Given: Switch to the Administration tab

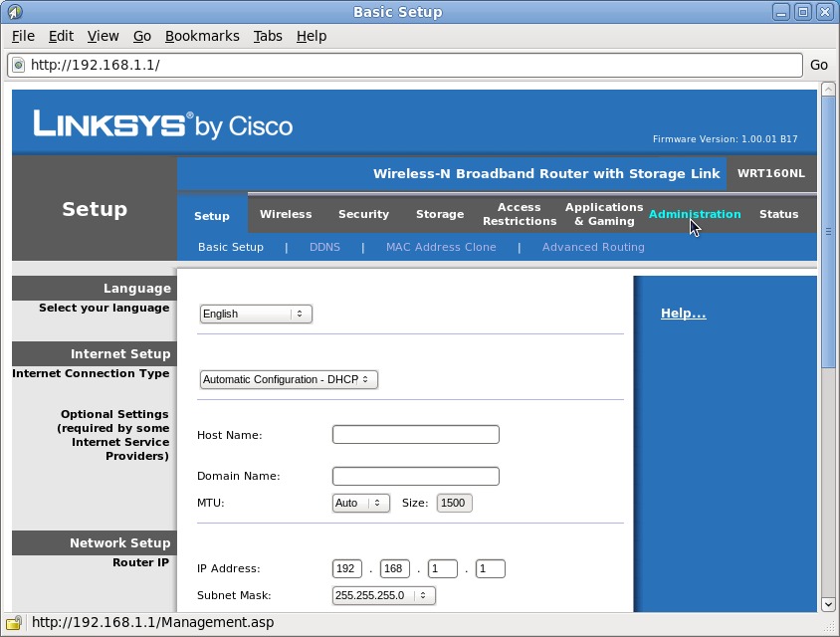Looking at the screenshot, I should coord(694,214).
